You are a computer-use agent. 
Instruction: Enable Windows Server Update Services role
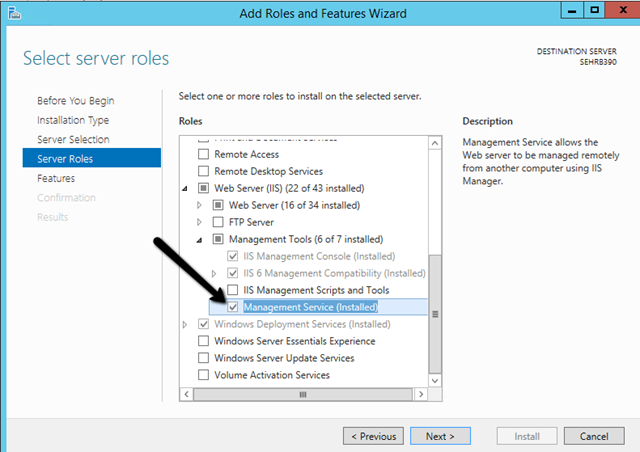click(205, 358)
